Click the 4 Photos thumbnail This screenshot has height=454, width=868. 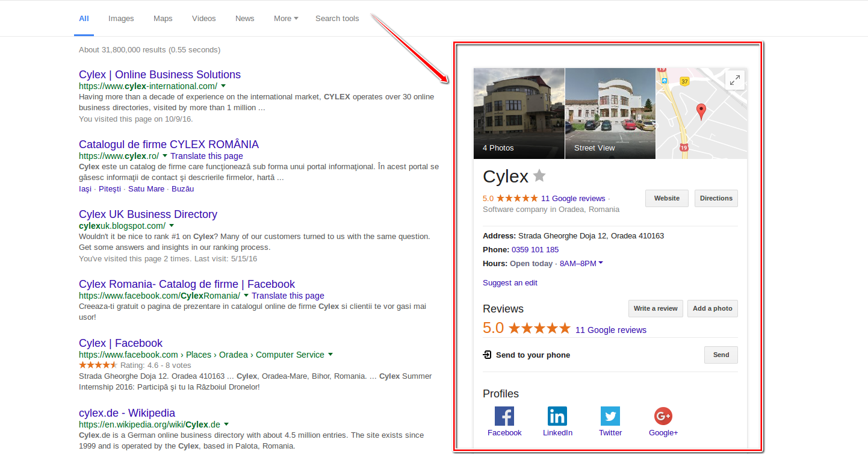(519, 113)
